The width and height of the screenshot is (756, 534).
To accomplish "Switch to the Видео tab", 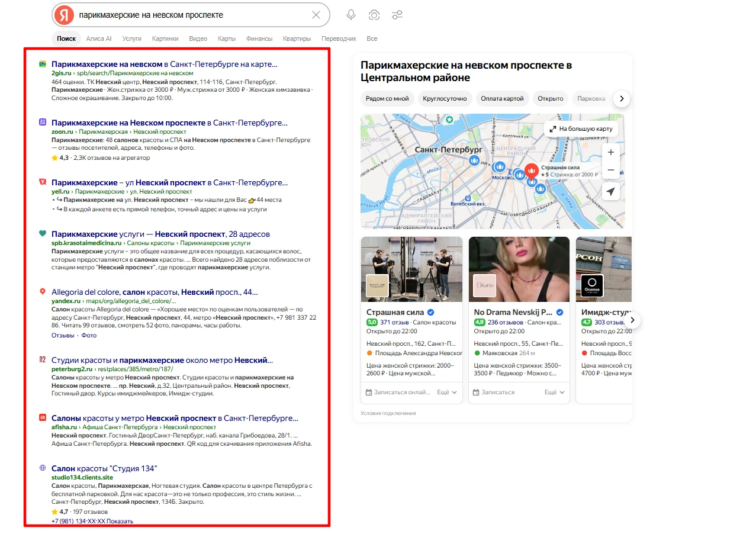I will coord(198,38).
